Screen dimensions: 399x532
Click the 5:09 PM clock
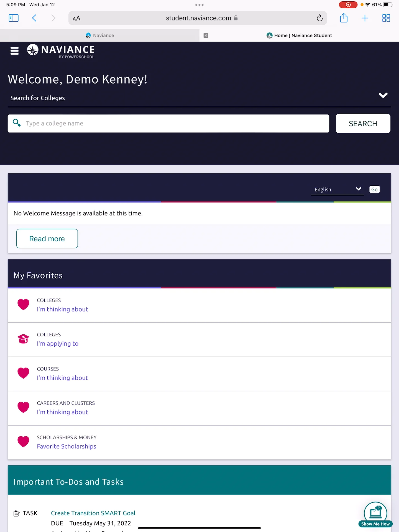pos(16,5)
